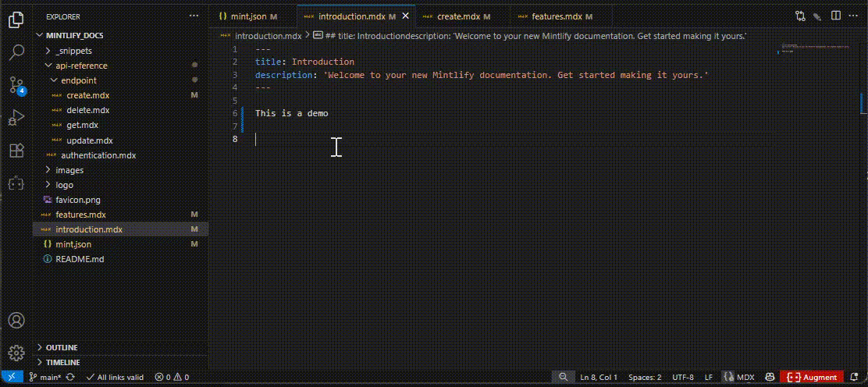Close the introduction.mdx tab
The width and height of the screenshot is (868, 387).
[405, 16]
